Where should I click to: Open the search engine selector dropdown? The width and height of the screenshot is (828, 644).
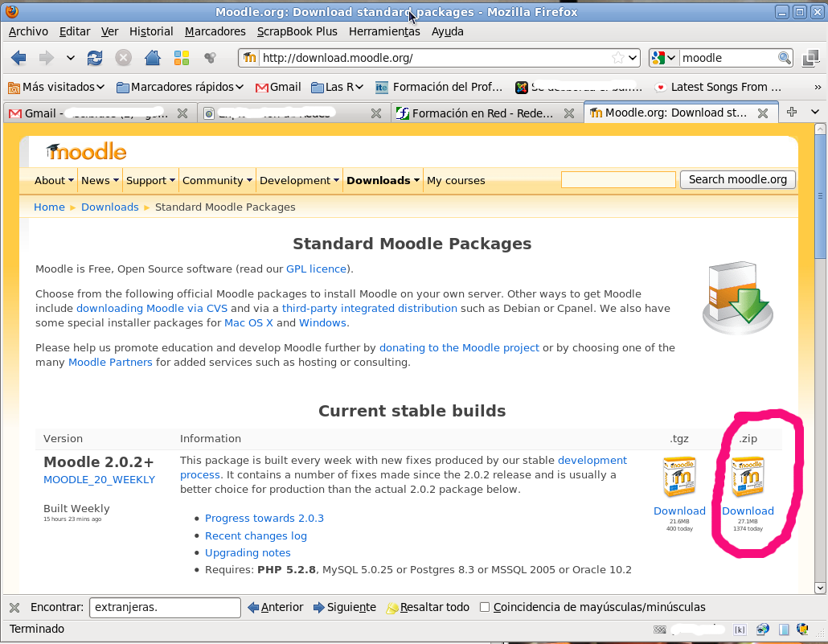(664, 58)
